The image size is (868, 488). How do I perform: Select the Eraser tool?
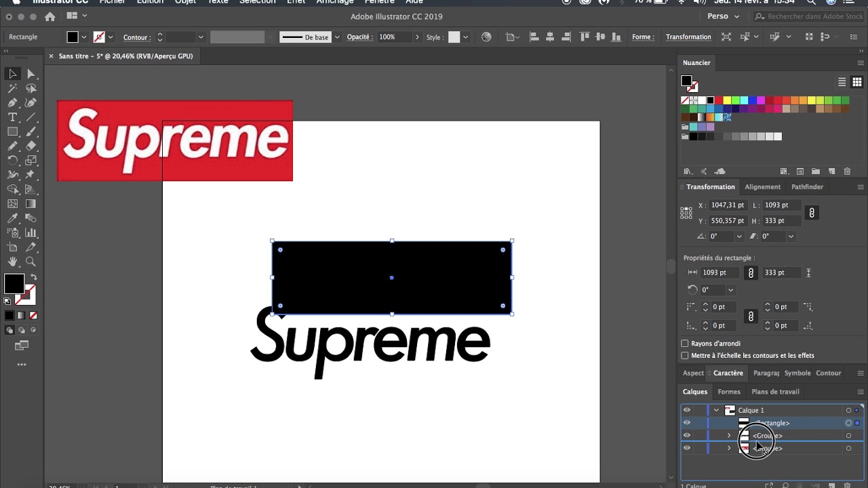[31, 146]
